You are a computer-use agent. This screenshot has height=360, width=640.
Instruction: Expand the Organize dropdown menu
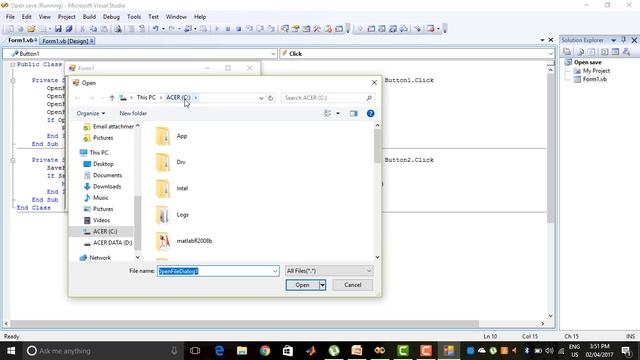click(91, 113)
